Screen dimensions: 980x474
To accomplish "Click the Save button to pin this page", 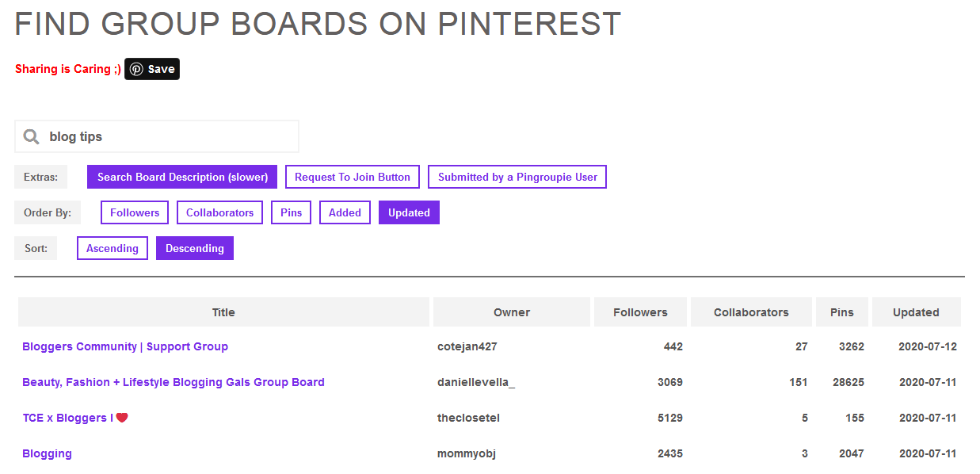I will pos(151,69).
